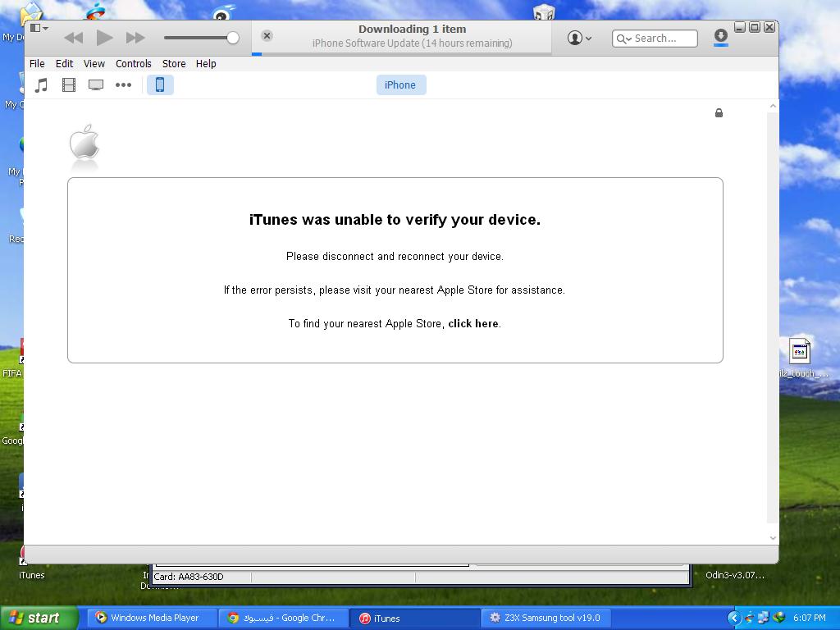Click the iTunes vertical scrollbar down arrow

click(x=773, y=538)
